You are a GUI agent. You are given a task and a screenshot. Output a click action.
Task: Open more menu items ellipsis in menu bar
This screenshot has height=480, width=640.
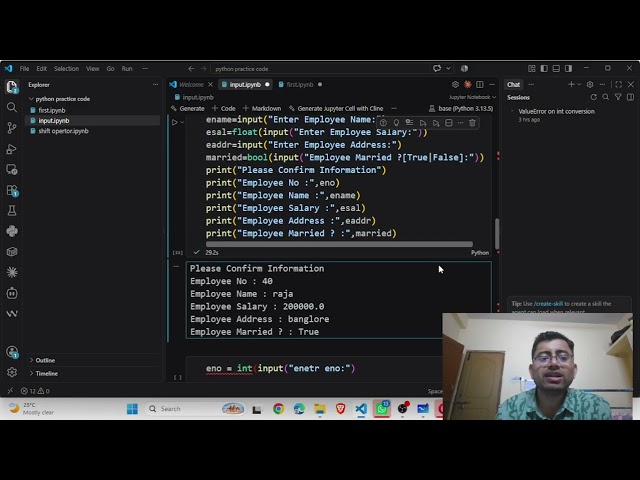[145, 69]
